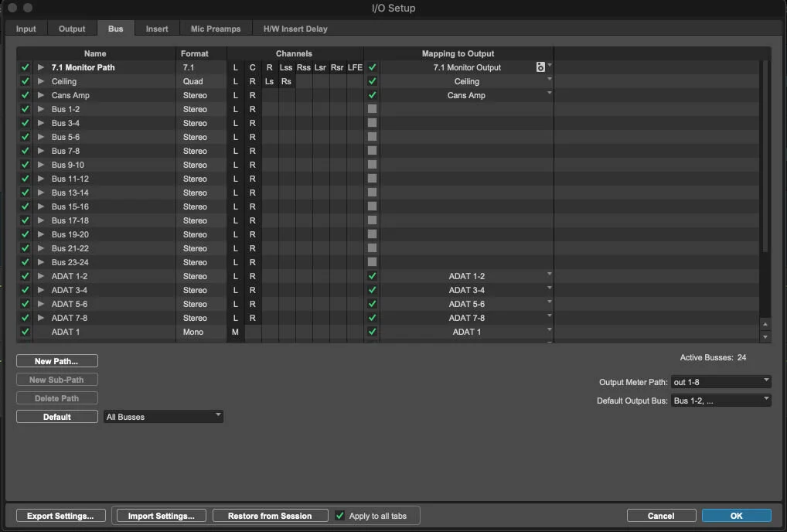Click Restore from Session
Viewport: 787px width, 532px height.
[270, 515]
